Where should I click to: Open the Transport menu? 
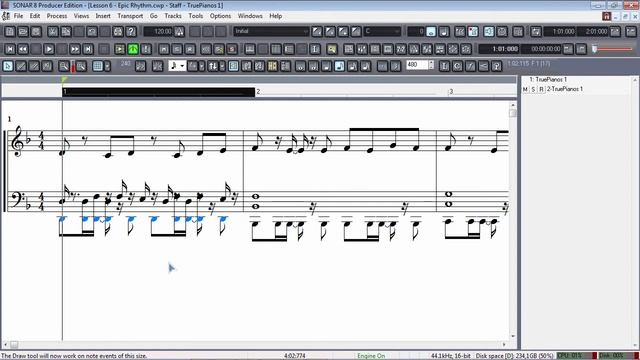[130, 16]
